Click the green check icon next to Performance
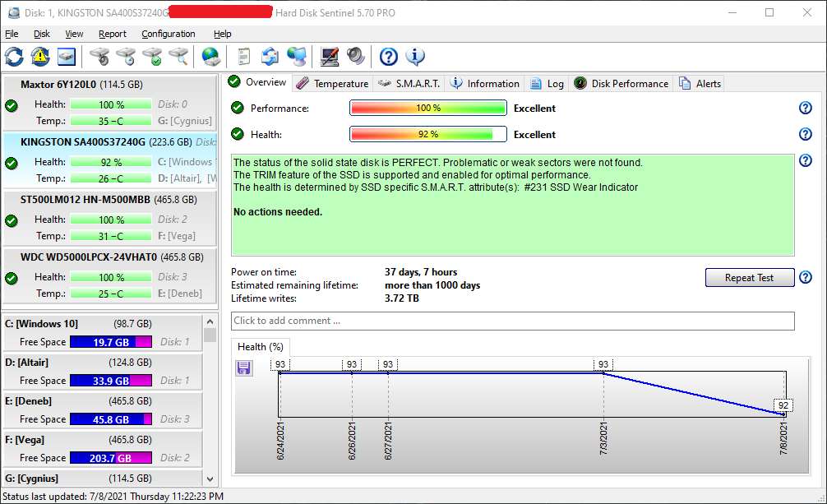The image size is (827, 504). click(x=238, y=108)
